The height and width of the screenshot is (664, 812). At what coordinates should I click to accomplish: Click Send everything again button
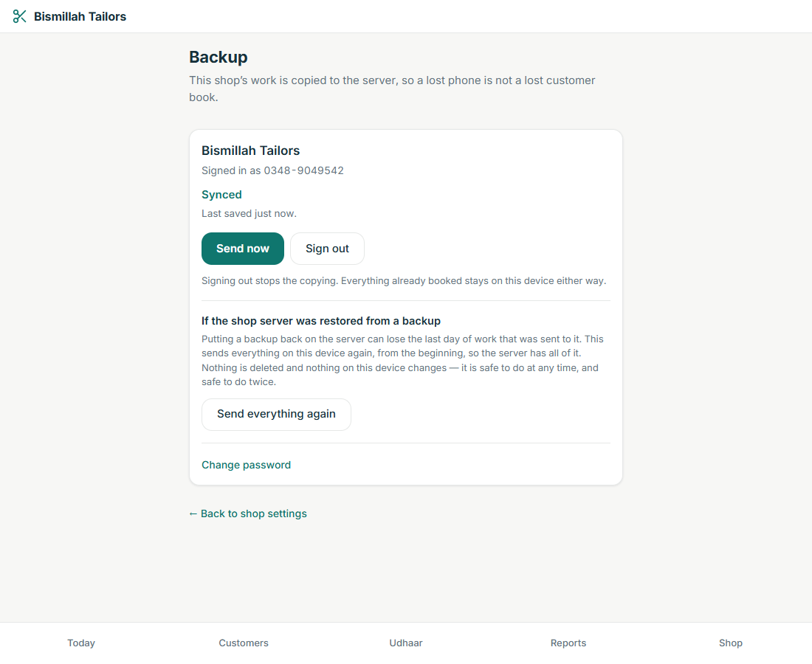[276, 414]
